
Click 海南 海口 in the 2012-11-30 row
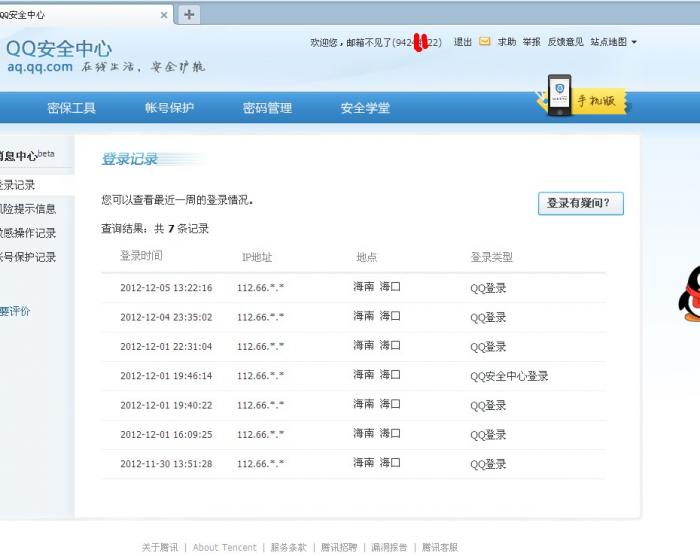377,463
